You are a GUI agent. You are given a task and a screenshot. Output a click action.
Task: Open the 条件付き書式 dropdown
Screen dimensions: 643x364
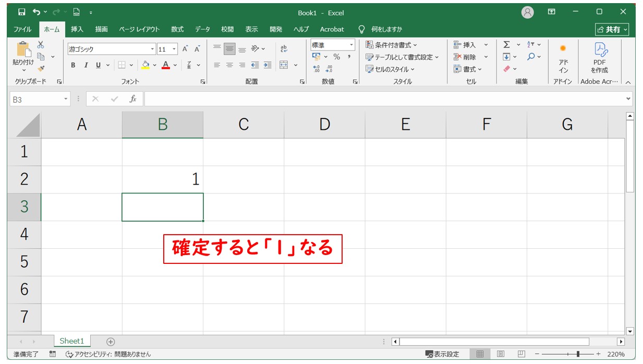392,45
